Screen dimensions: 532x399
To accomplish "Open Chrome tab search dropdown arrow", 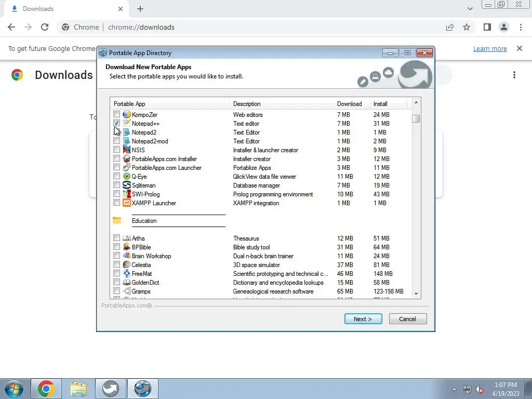I will tap(470, 9).
